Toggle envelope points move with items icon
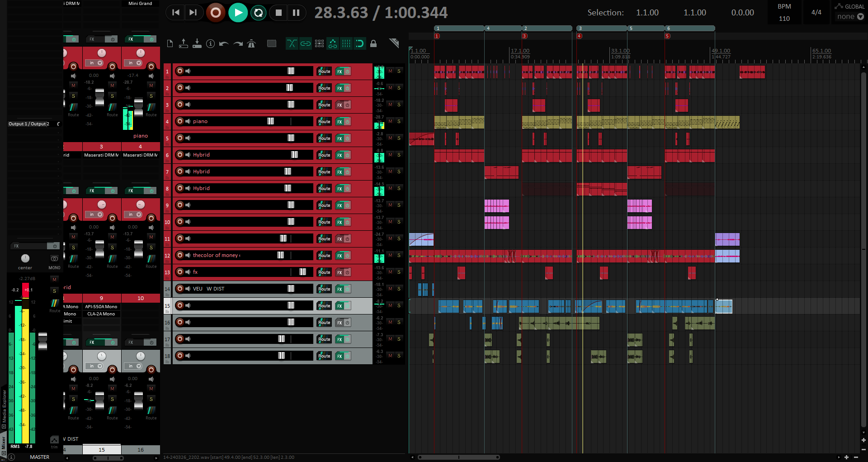This screenshot has width=868, height=462. (x=333, y=43)
